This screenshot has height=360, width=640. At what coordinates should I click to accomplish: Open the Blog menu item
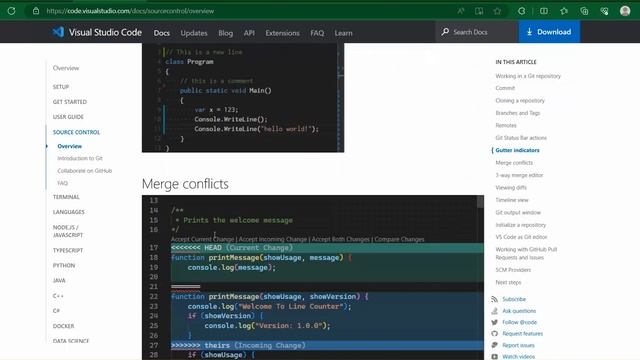pyautogui.click(x=225, y=33)
